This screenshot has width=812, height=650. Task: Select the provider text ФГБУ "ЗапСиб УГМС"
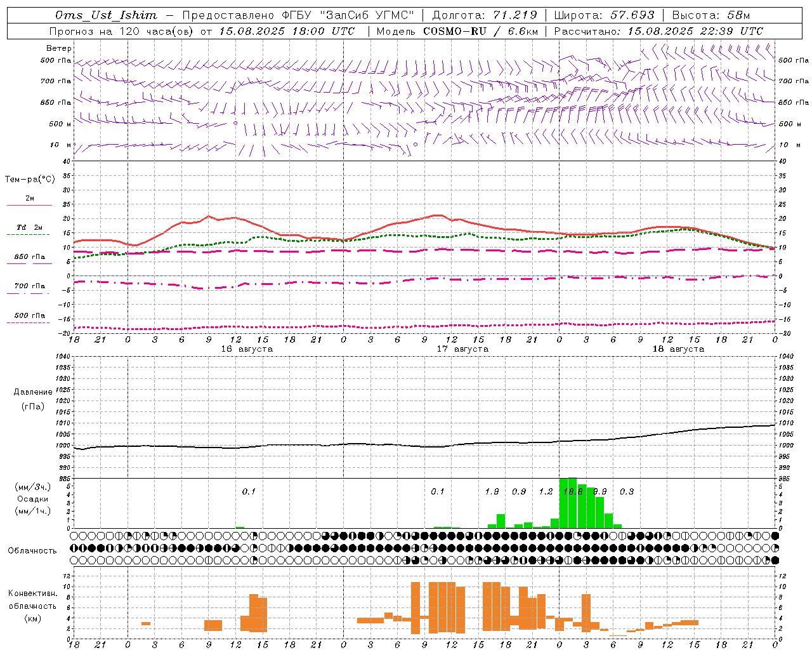tap(346, 15)
